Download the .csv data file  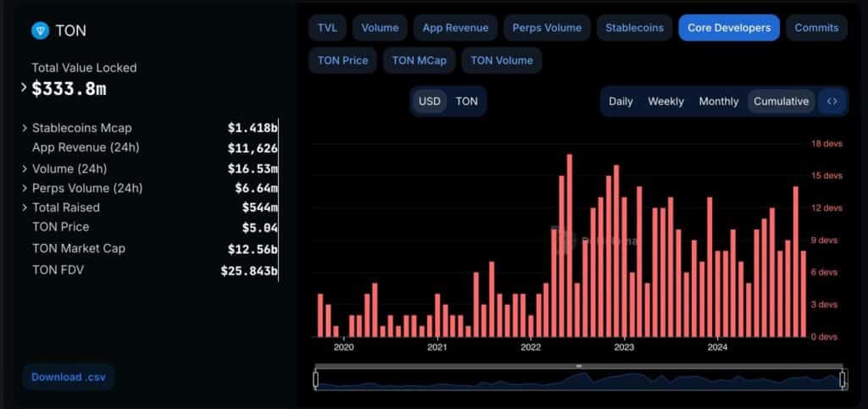pyautogui.click(x=68, y=378)
